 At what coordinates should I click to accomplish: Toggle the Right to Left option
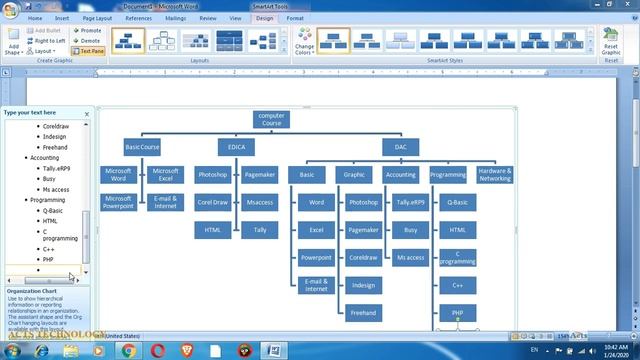pyautogui.click(x=46, y=41)
